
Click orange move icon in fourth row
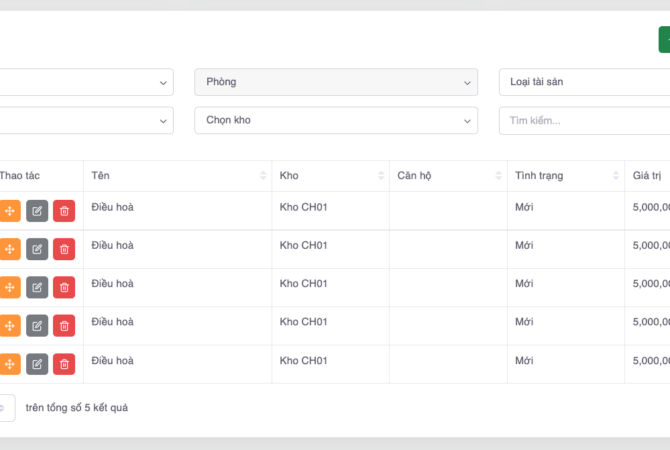[9, 325]
